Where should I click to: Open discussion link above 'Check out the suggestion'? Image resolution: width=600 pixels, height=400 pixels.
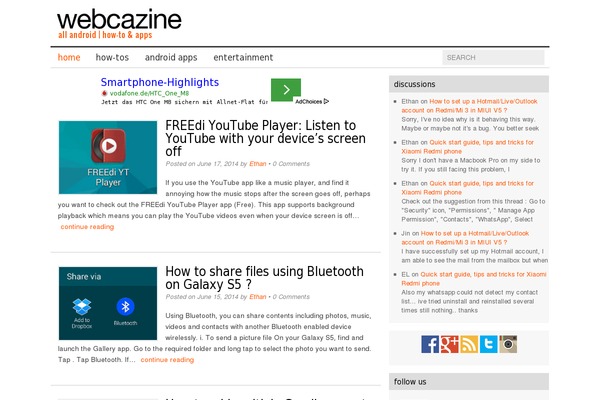[x=467, y=188]
